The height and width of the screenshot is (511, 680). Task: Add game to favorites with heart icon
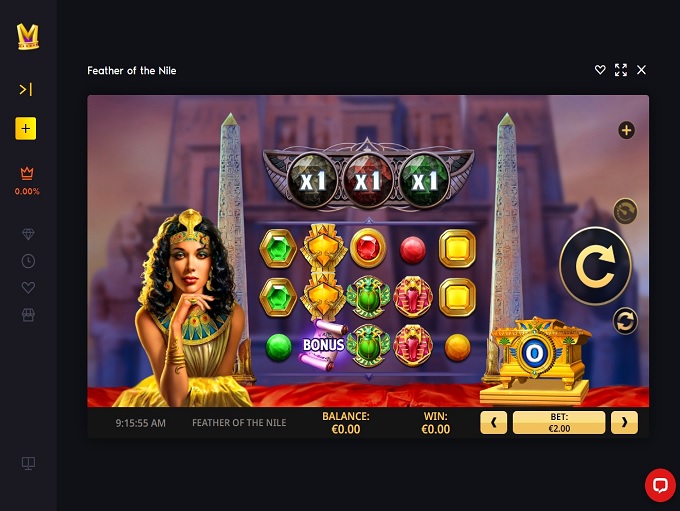(x=600, y=70)
